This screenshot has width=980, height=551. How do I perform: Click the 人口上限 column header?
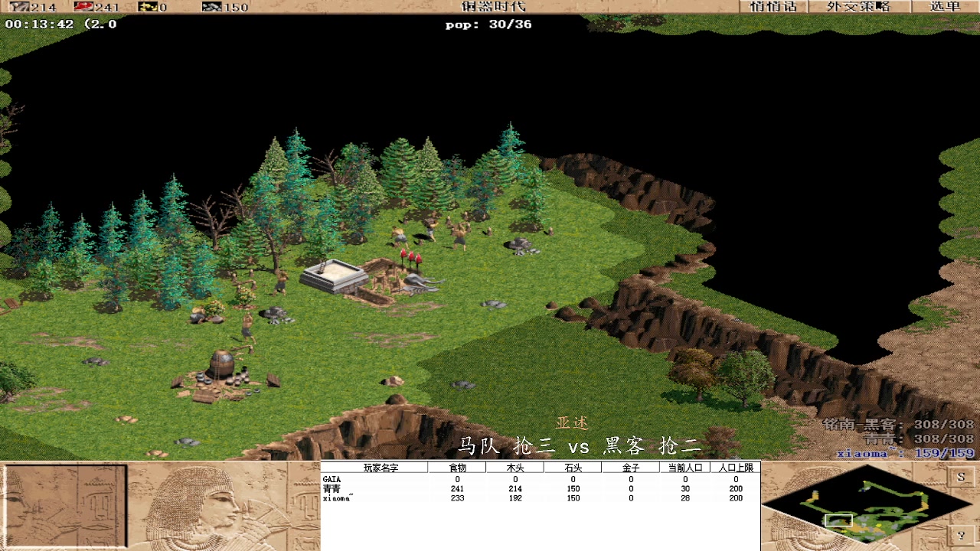click(736, 468)
